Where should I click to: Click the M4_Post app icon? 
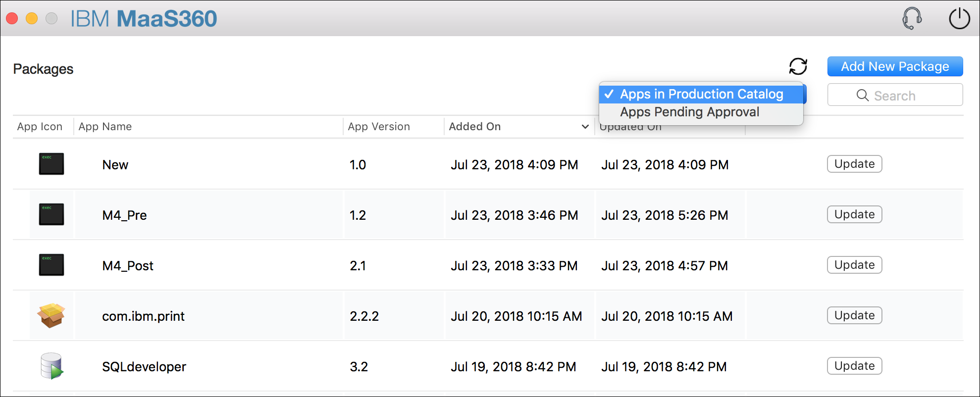52,265
